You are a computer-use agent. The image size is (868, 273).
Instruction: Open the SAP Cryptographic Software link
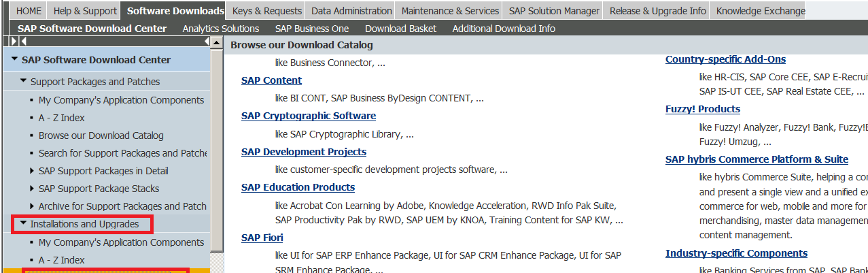[309, 116]
